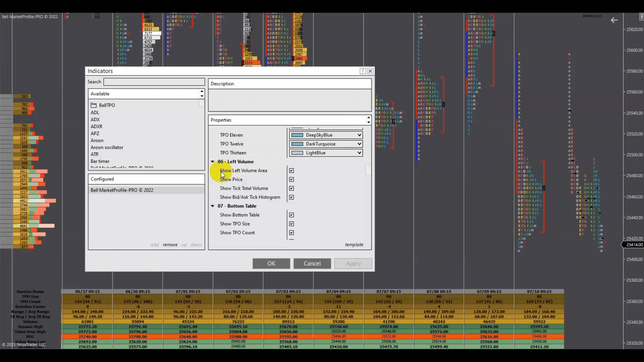Select Aroon oscillator in Available list

(107, 147)
